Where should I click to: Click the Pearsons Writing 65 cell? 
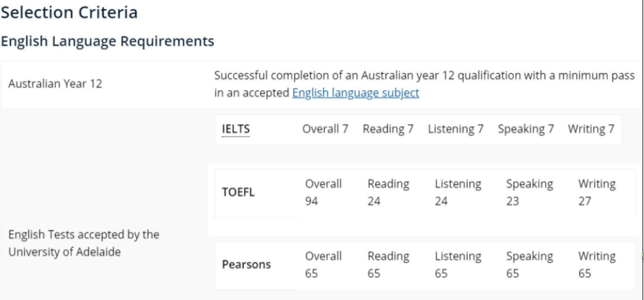tap(597, 264)
